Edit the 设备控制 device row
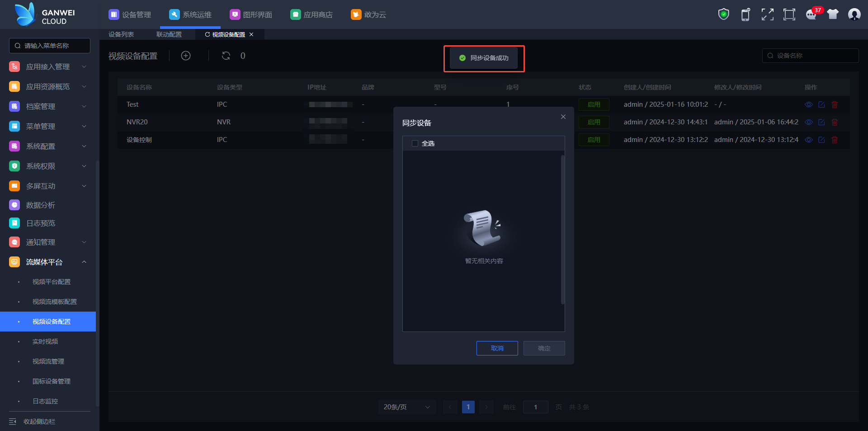This screenshot has width=868, height=431. click(x=821, y=140)
